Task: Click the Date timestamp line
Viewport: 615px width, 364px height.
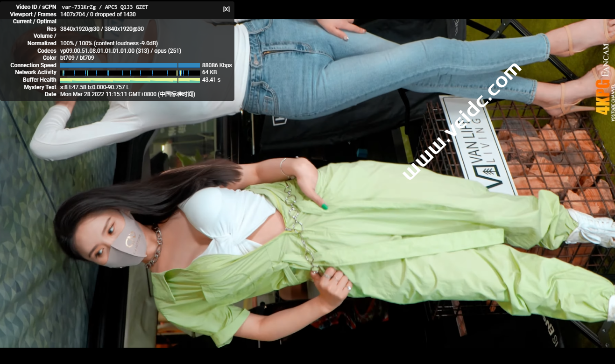Action: click(x=127, y=94)
